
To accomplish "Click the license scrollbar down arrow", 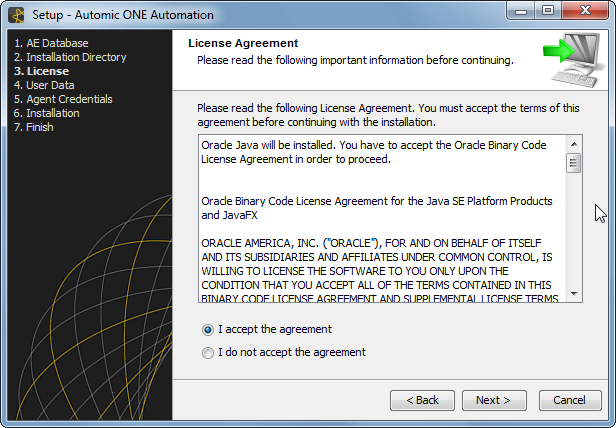I will point(574,294).
